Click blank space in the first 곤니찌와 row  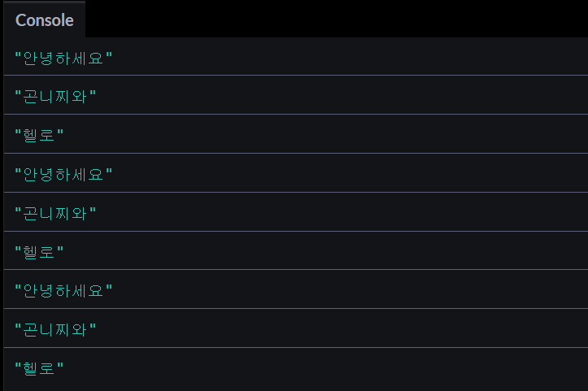click(342, 95)
